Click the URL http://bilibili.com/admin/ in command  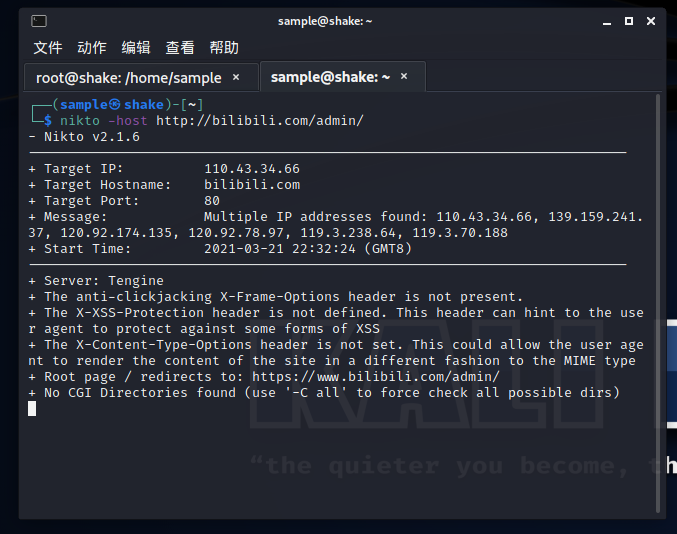click(260, 120)
